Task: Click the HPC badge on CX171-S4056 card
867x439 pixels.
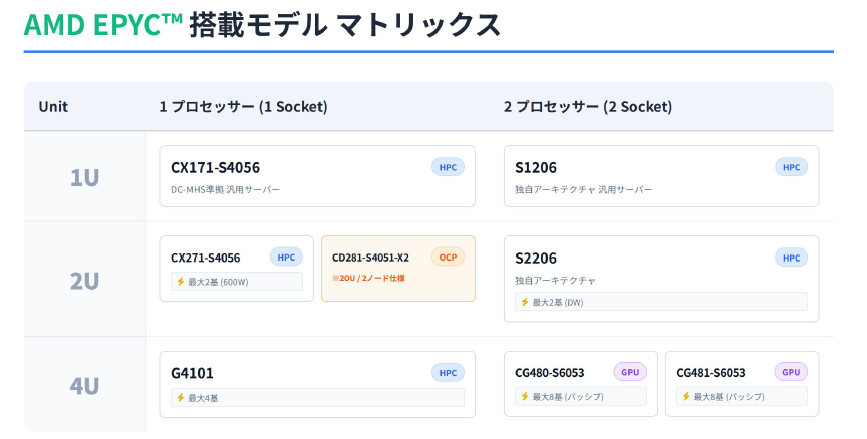Action: 448,167
